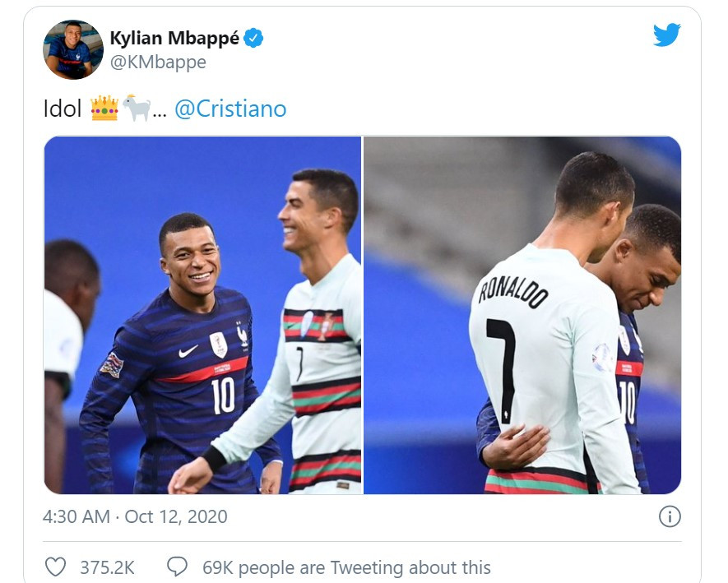Viewport: 728px width, 583px height.
Task: Like the tweet with the heart icon
Action: point(55,567)
